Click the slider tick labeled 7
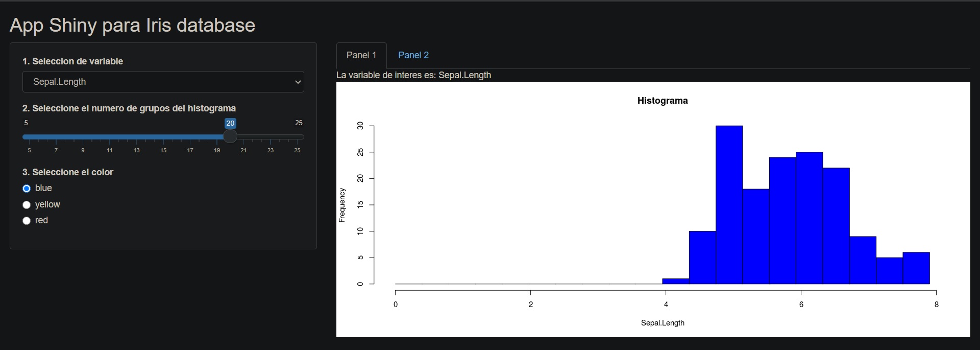Image resolution: width=980 pixels, height=350 pixels. coord(56,150)
